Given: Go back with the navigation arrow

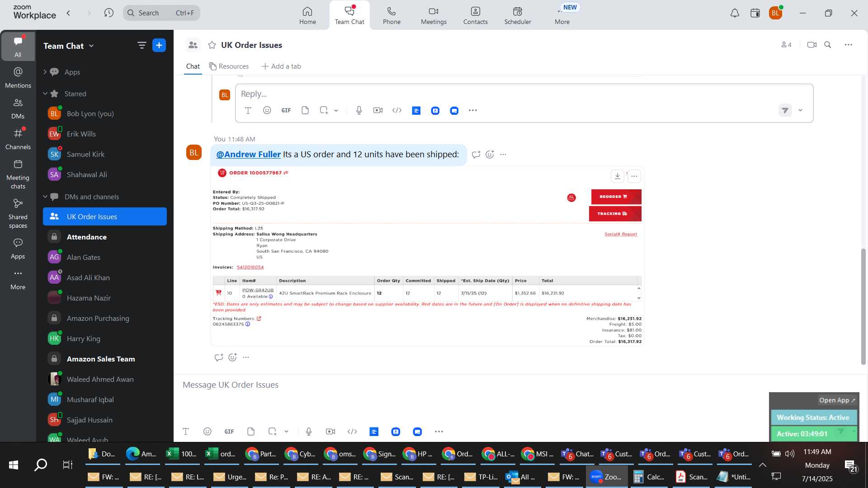Looking at the screenshot, I should pos(68,13).
